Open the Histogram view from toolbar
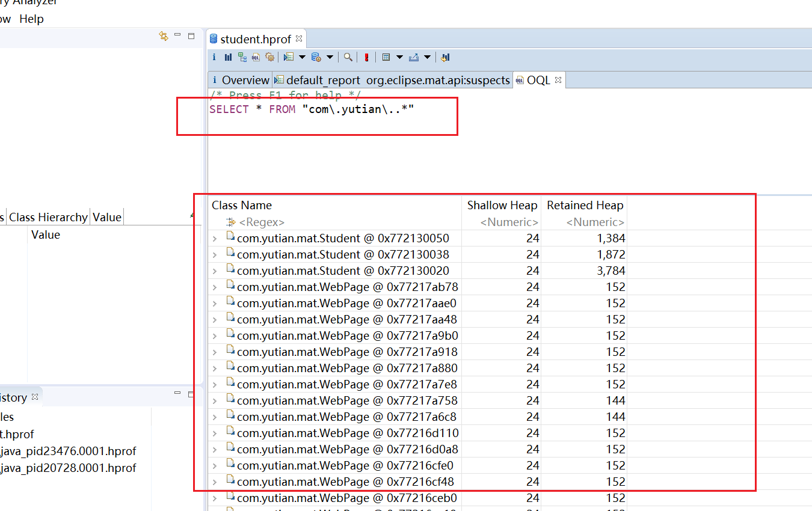This screenshot has height=511, width=812. 228,57
